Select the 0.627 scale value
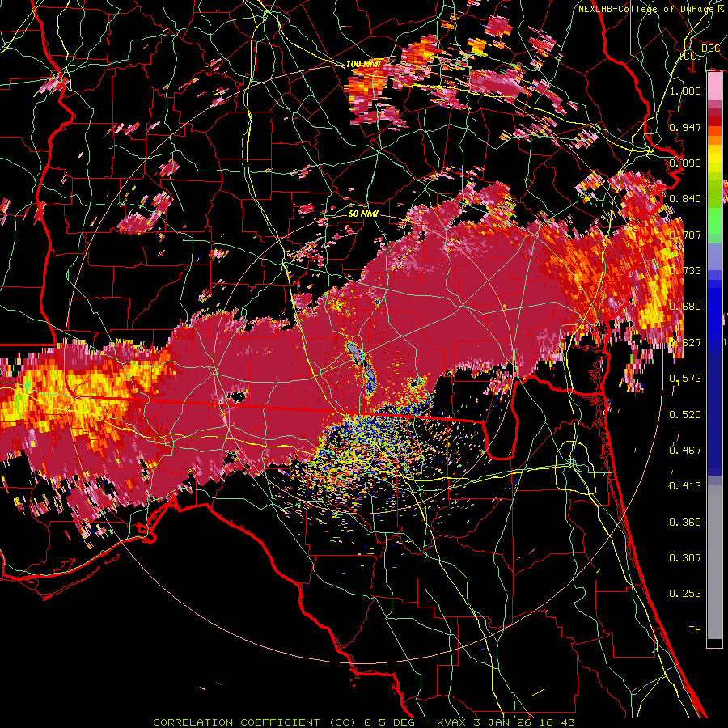The width and height of the screenshot is (728, 728). (x=687, y=343)
